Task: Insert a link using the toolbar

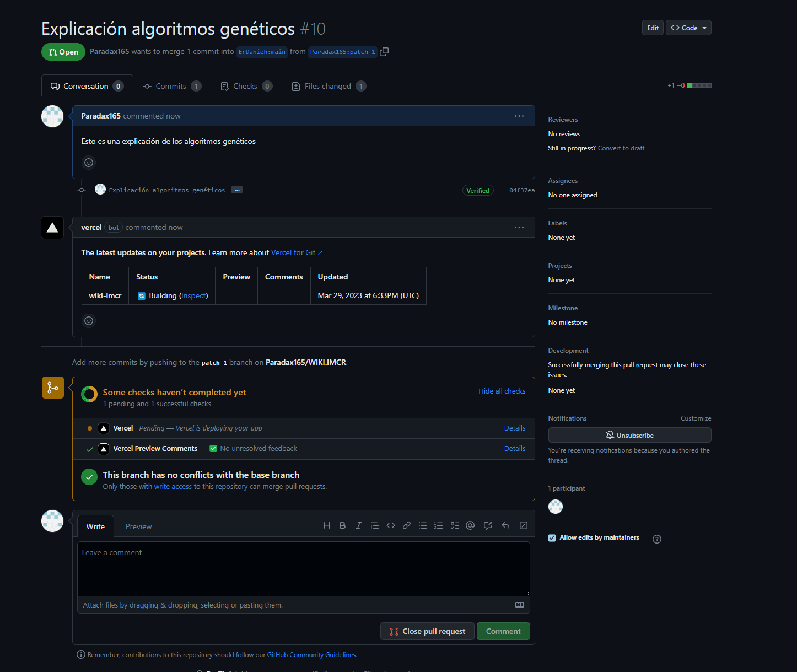Action: tap(406, 526)
